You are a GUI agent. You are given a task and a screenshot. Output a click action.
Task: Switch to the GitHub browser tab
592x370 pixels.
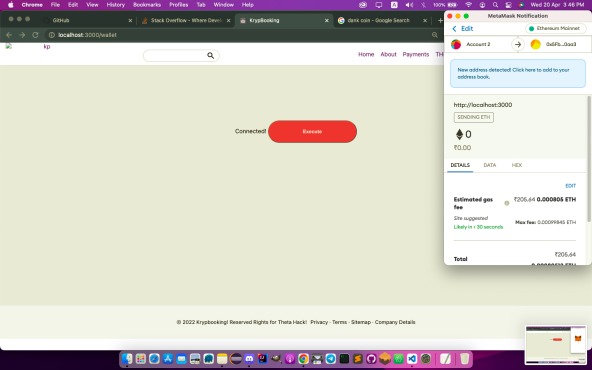[87, 20]
